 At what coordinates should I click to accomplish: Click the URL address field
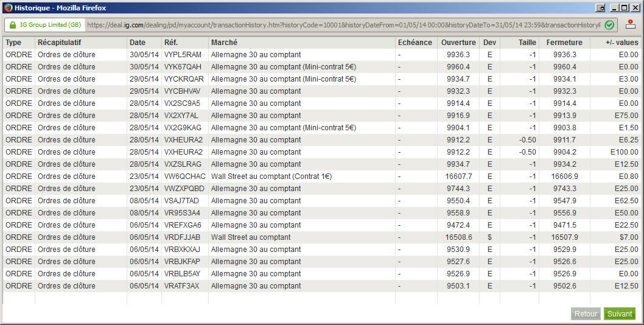point(344,25)
